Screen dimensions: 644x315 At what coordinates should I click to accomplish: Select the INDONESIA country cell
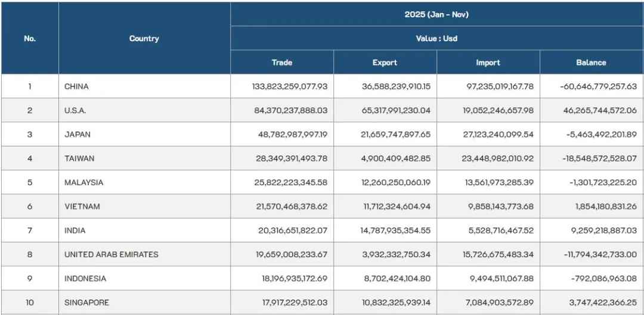[x=85, y=279]
